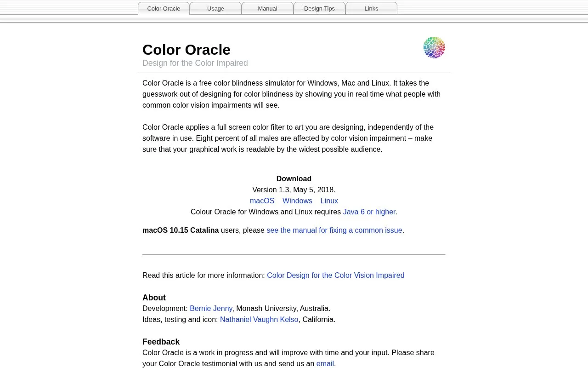
Task: Visit Nathaniel Vaughn Kelso's page
Action: 259,319
